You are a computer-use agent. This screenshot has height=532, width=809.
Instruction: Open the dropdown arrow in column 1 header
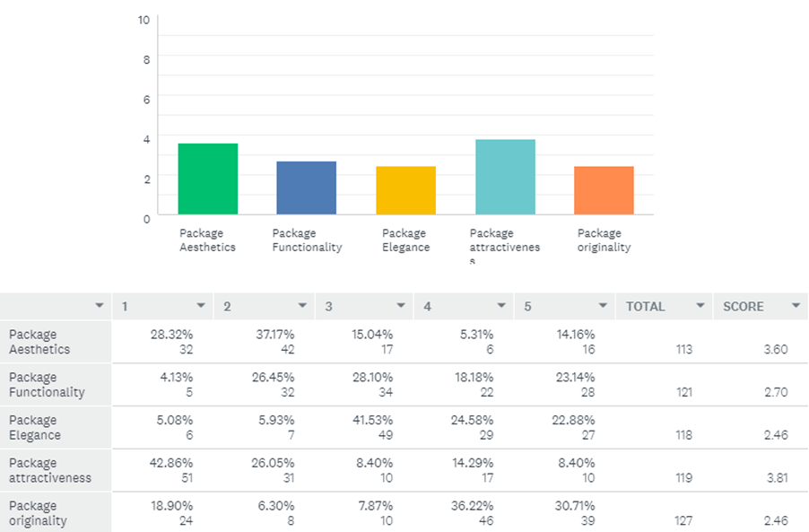(201, 307)
